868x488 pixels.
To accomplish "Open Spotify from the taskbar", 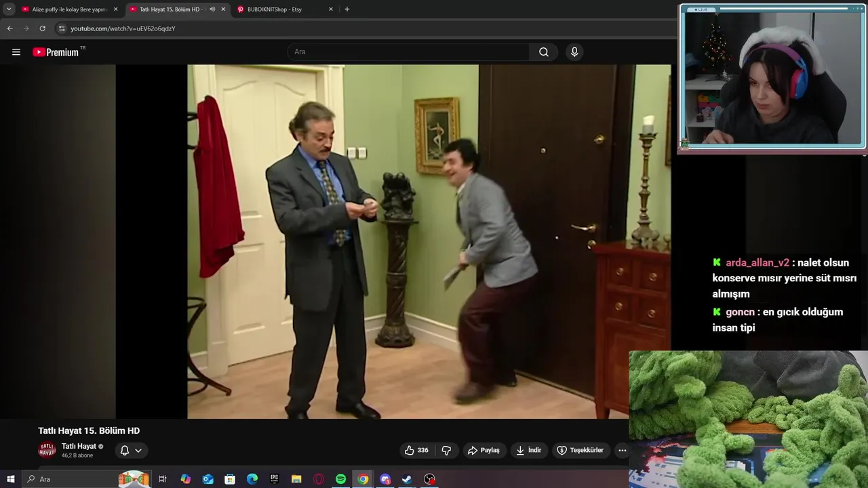I will tap(341, 479).
